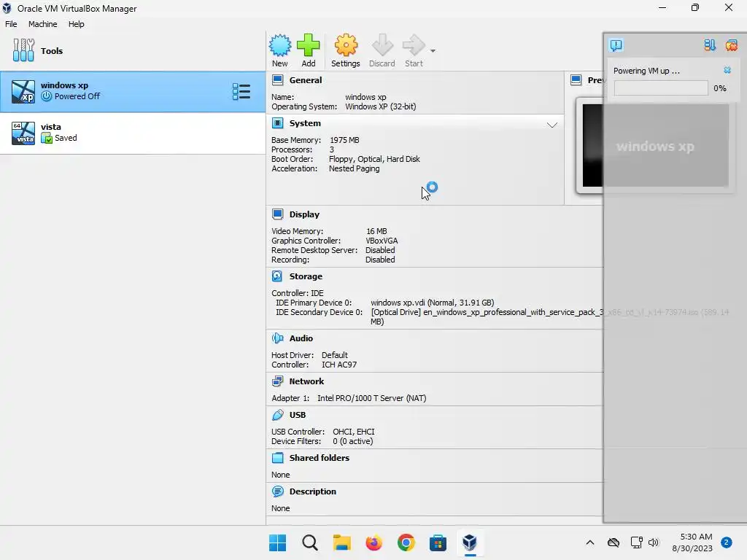The width and height of the screenshot is (747, 560).
Task: Open the Help menu
Action: coord(76,24)
